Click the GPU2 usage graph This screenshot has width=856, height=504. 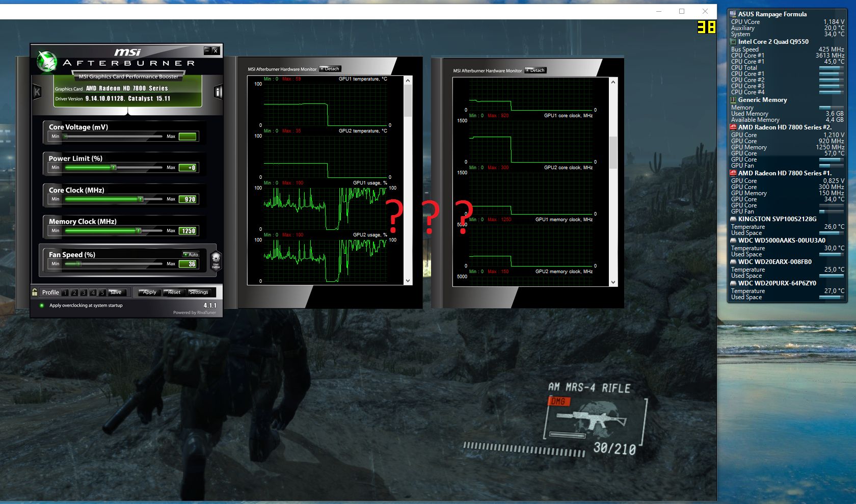coord(325,261)
